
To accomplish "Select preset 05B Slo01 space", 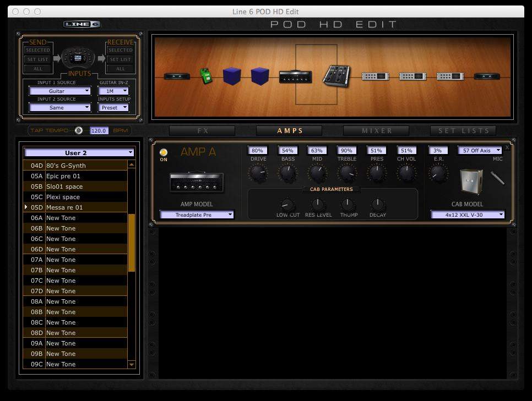I will 63,186.
